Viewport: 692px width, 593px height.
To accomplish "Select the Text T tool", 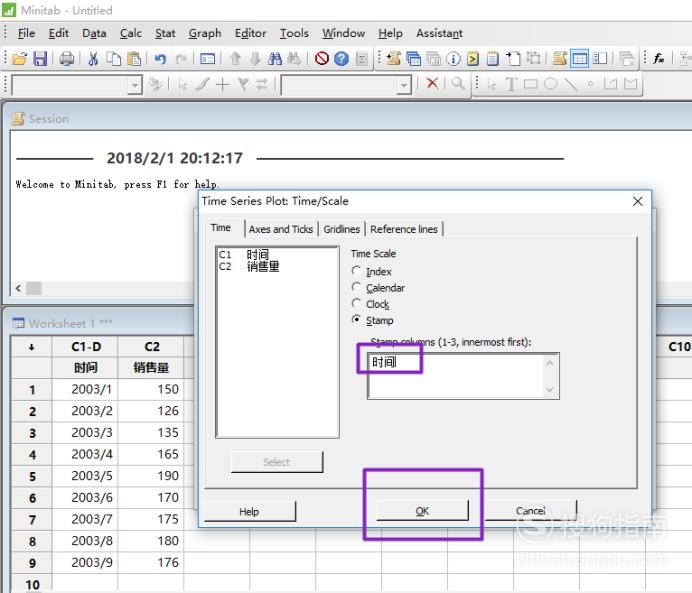I will click(511, 84).
